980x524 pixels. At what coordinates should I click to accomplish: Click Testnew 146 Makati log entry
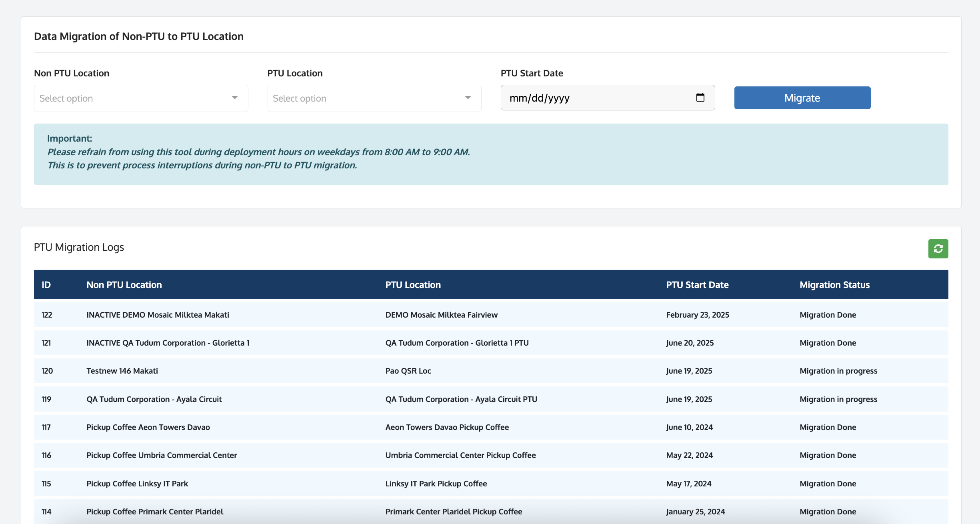point(122,371)
